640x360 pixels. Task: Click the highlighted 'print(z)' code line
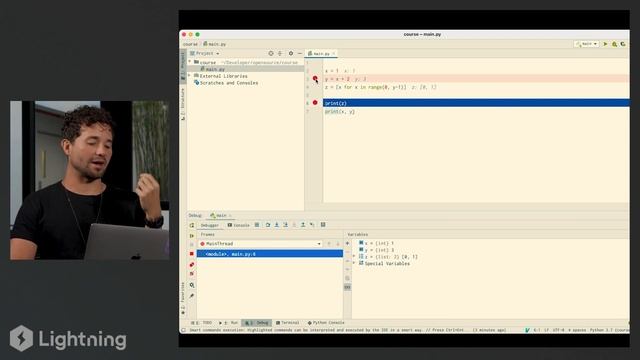coord(476,103)
